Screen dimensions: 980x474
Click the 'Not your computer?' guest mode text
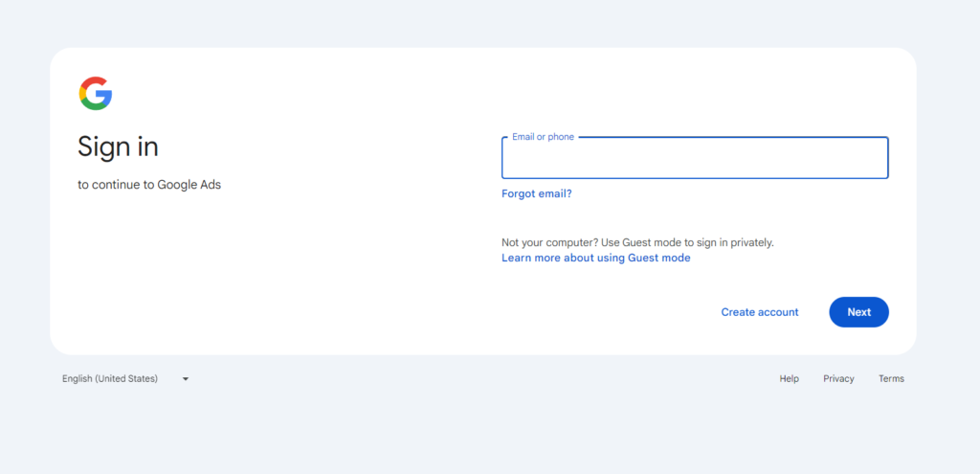click(549, 242)
